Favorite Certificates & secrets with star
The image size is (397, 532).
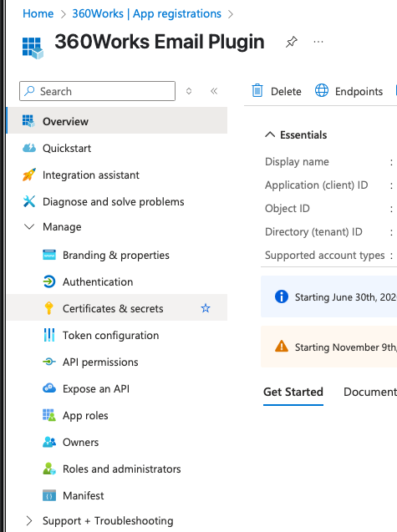click(206, 308)
